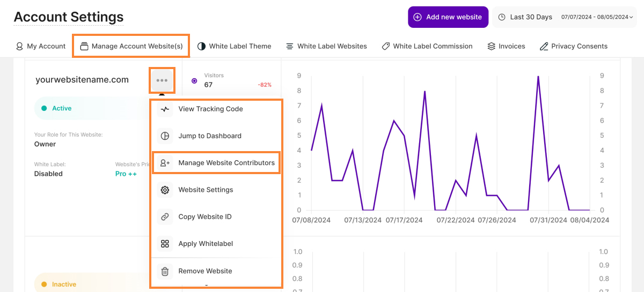Click the date range chevron arrow
Screen dimensions: 644x292
pos(631,17)
